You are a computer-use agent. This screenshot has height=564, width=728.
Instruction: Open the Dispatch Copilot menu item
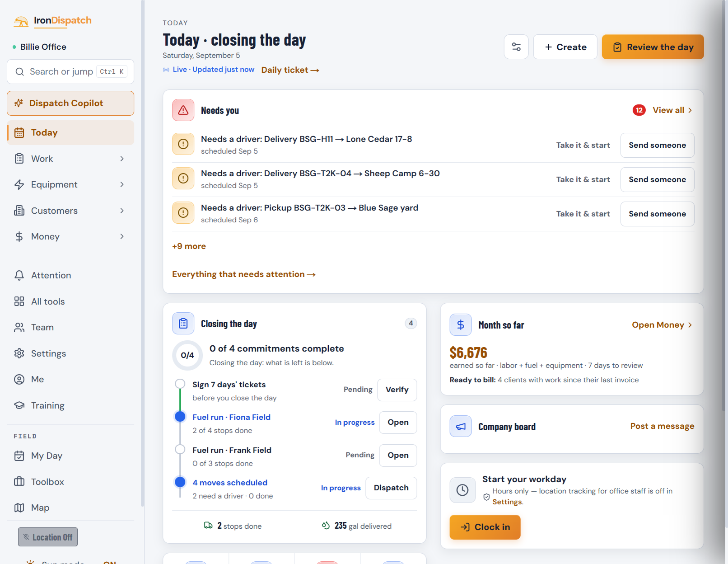coord(70,103)
